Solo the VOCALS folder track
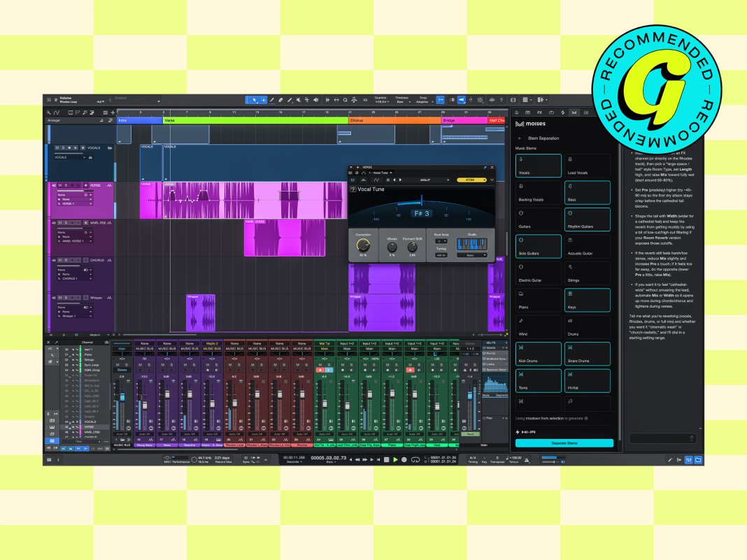This screenshot has width=747, height=560. [63, 148]
